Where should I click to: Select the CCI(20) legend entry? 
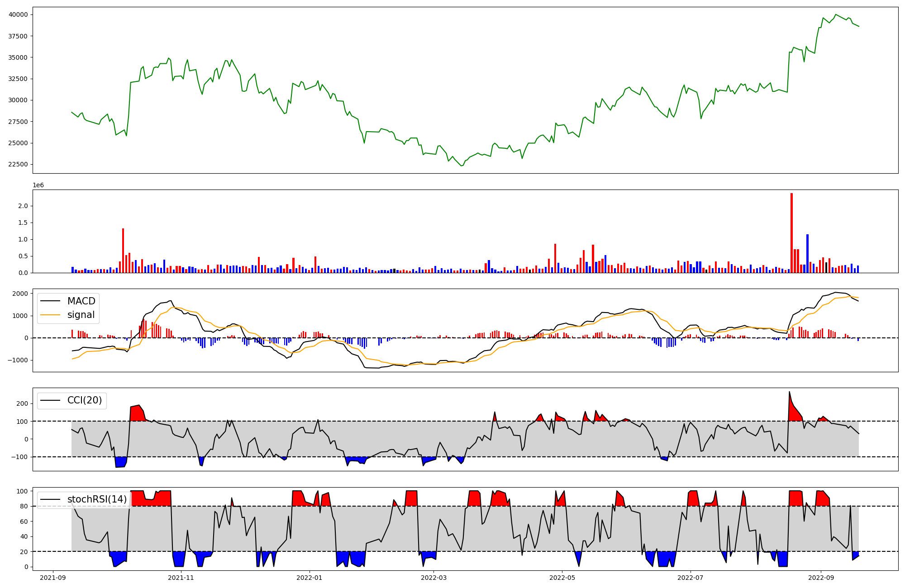84,400
